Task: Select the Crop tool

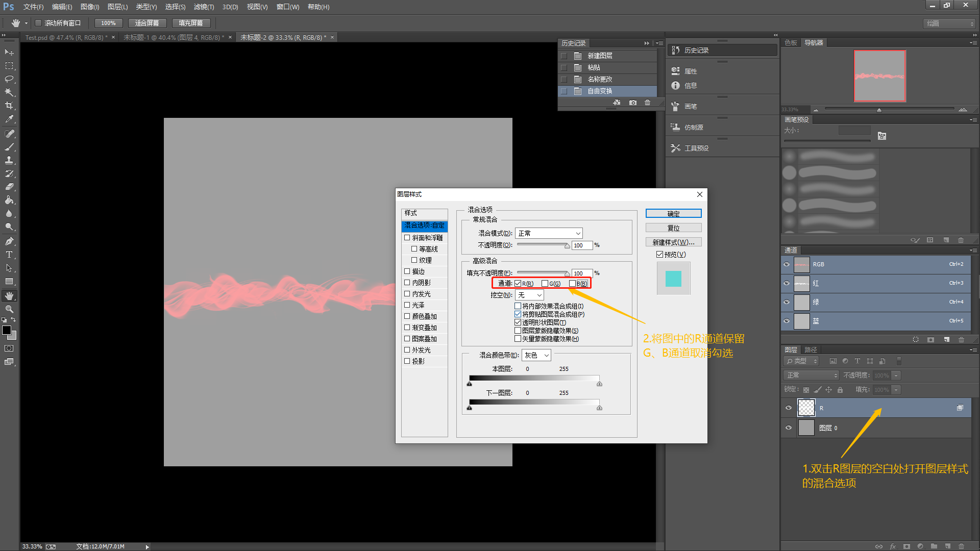Action: pos(9,106)
